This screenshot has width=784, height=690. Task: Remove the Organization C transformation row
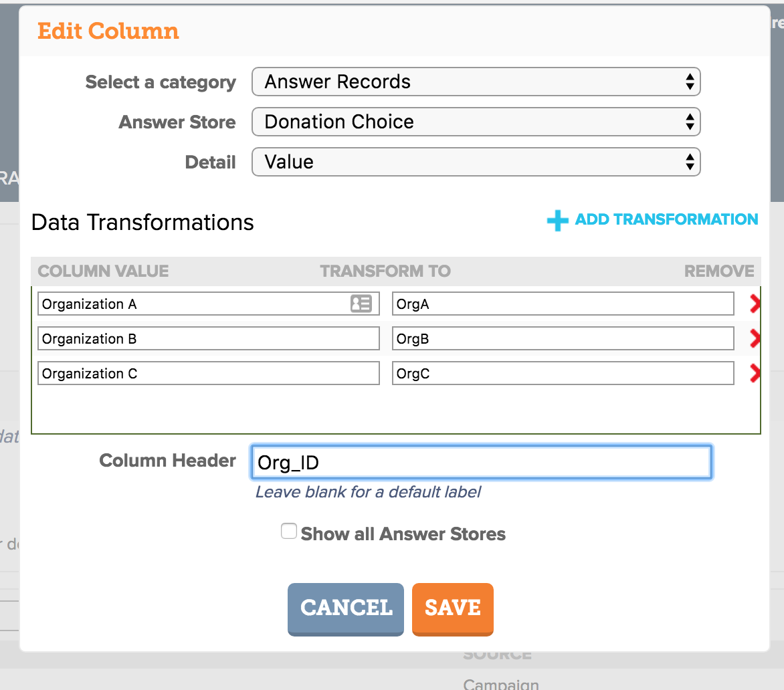point(755,373)
